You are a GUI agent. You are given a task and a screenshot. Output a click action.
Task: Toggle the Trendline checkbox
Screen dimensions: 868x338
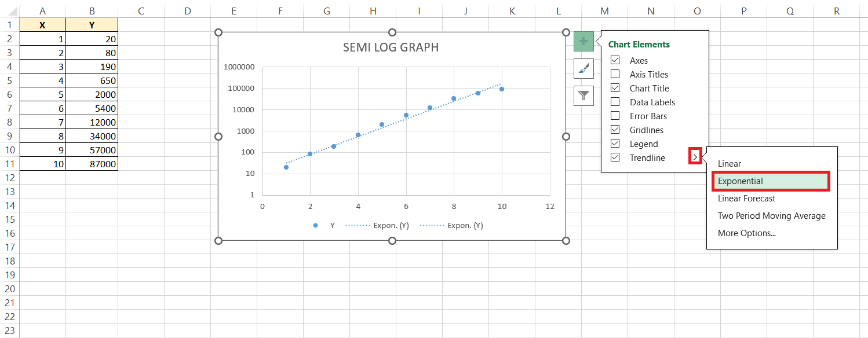(615, 157)
